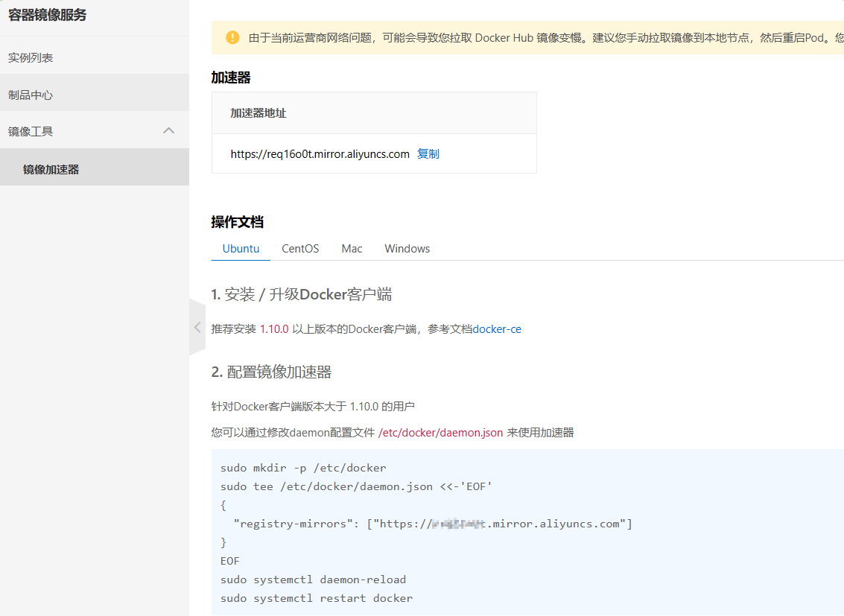Open the 制品中心 sidebar item
This screenshot has width=844, height=616.
[x=94, y=95]
